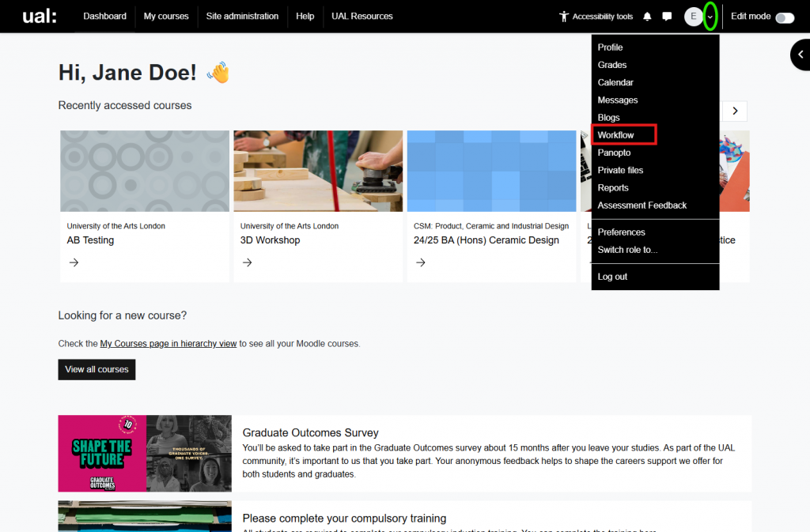The image size is (810, 532).
Task: Click the compulsory training folders image
Action: (145, 516)
